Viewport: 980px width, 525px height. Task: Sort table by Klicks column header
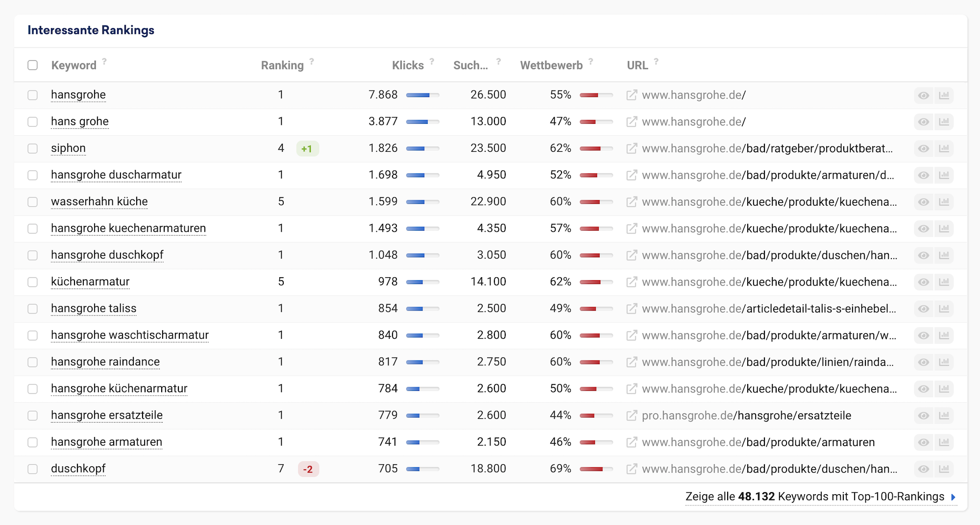pos(408,65)
